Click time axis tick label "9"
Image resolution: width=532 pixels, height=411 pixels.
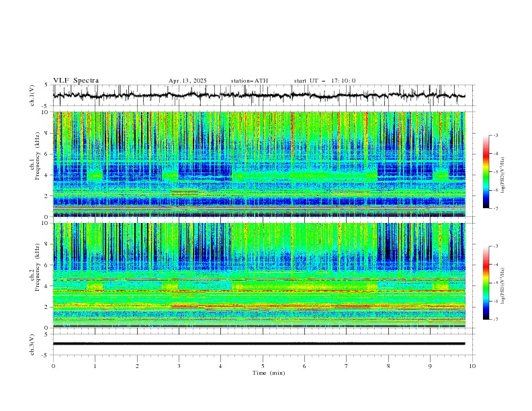pos(430,366)
